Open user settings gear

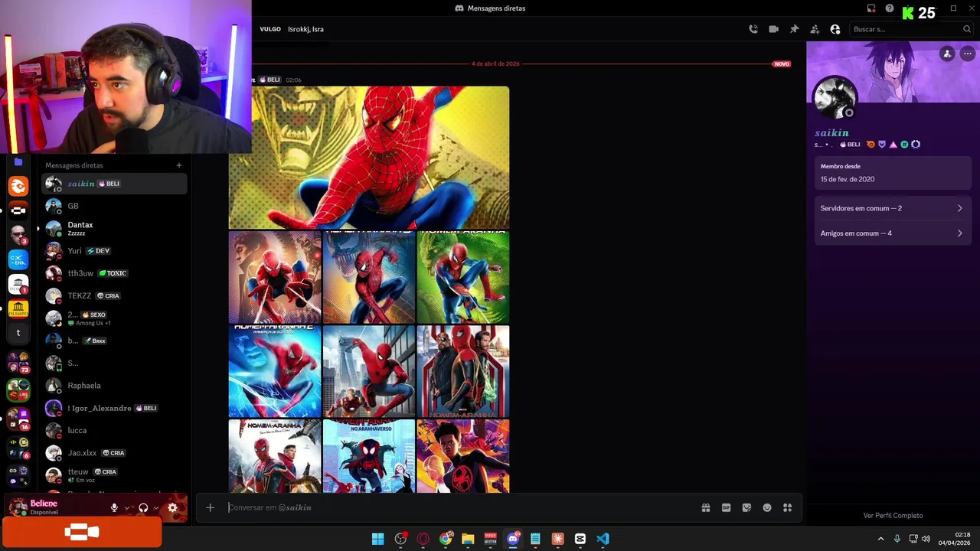[x=172, y=507]
